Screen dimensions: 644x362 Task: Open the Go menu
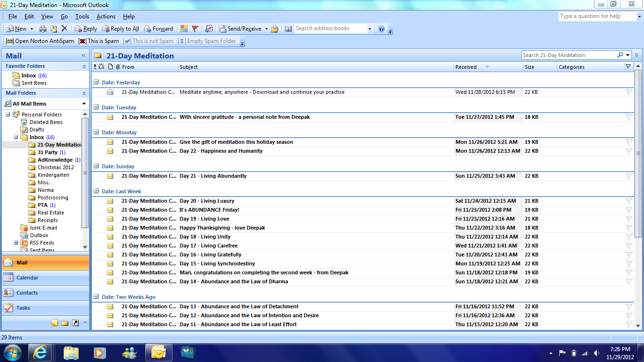point(64,16)
